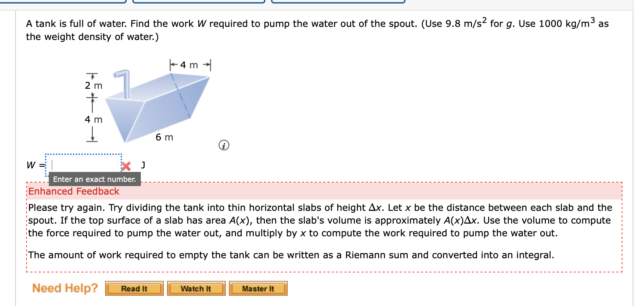Launch the Master It practice tool

(258, 288)
